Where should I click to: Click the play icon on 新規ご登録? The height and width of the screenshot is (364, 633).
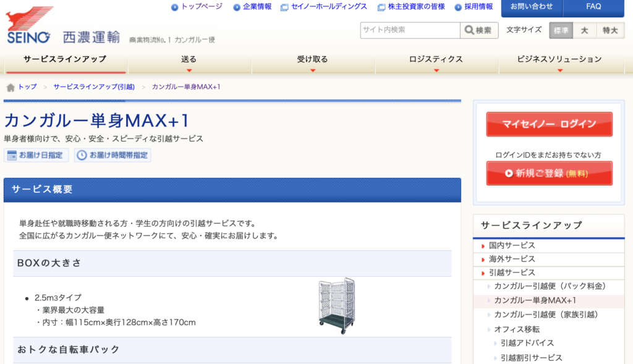coord(509,173)
